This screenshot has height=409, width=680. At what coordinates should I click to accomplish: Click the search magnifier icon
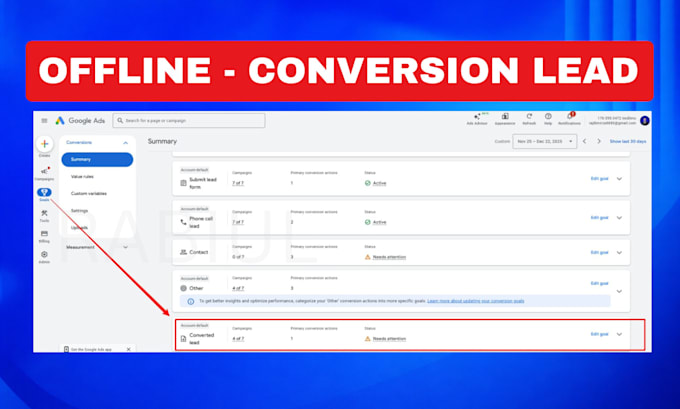click(120, 121)
